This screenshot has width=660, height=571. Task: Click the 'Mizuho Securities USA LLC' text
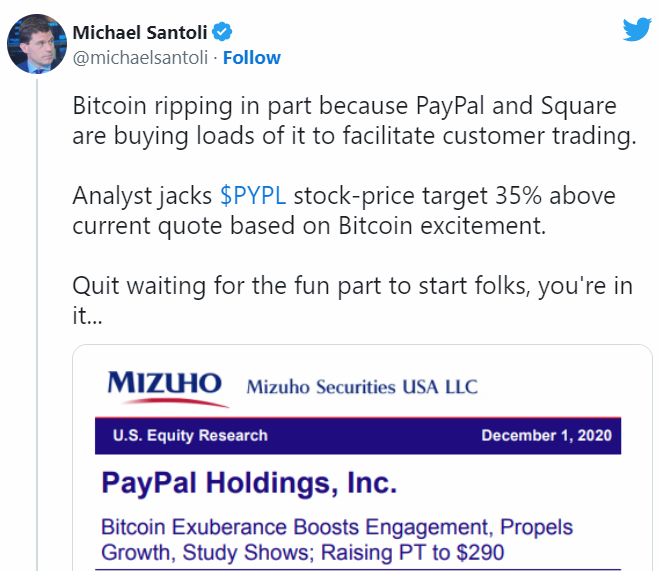[x=362, y=387]
